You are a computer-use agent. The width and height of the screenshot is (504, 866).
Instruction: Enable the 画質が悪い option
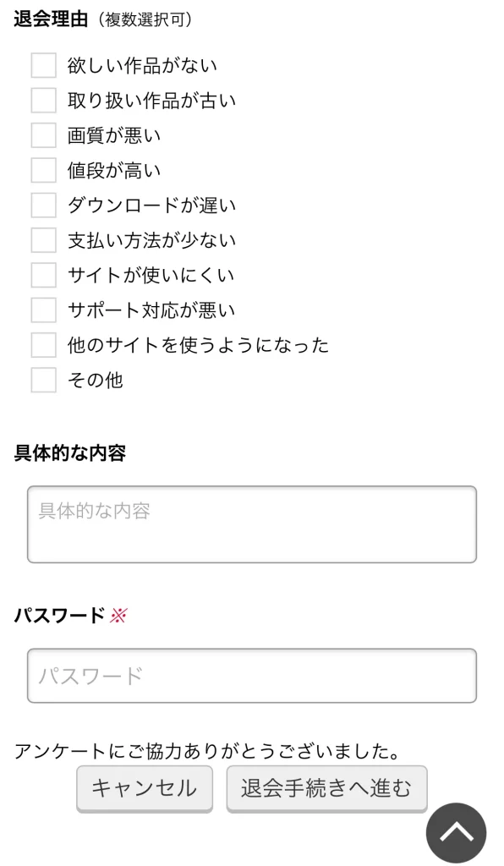coord(41,134)
